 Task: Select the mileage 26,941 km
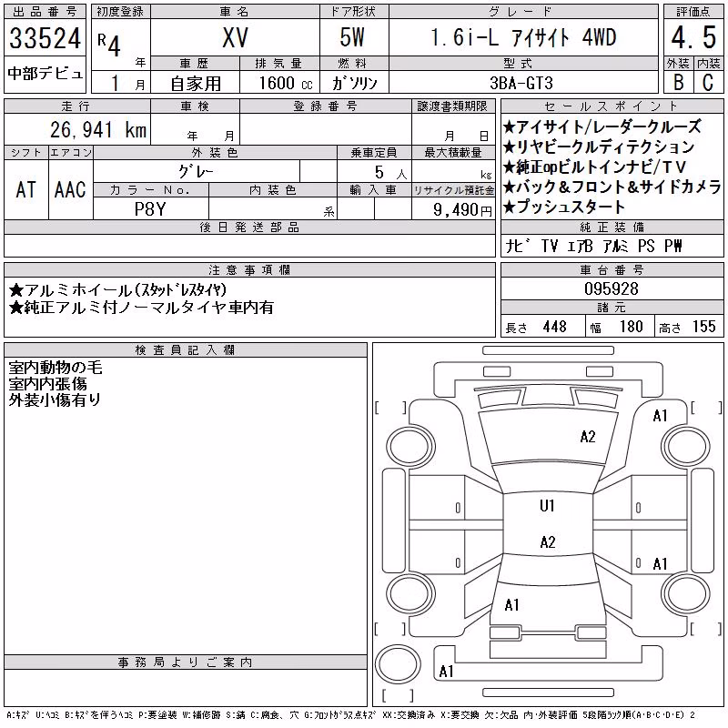click(98, 129)
